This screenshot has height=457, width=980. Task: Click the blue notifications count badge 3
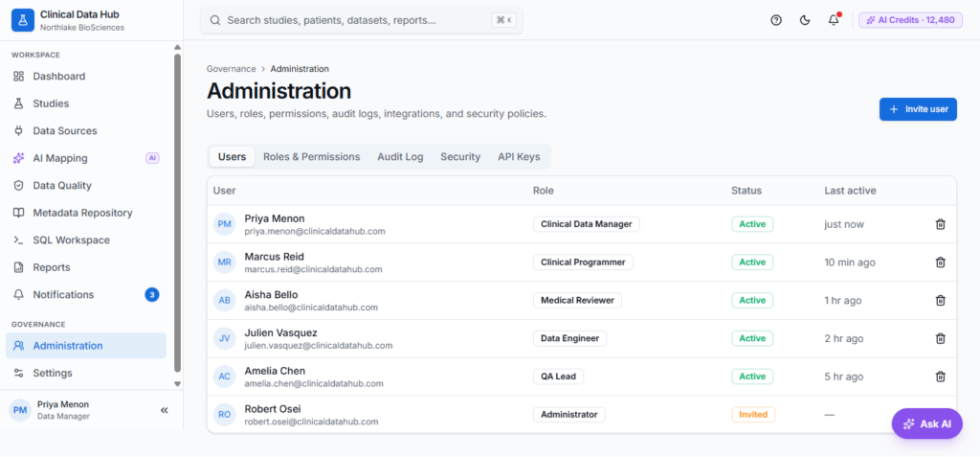[152, 295]
